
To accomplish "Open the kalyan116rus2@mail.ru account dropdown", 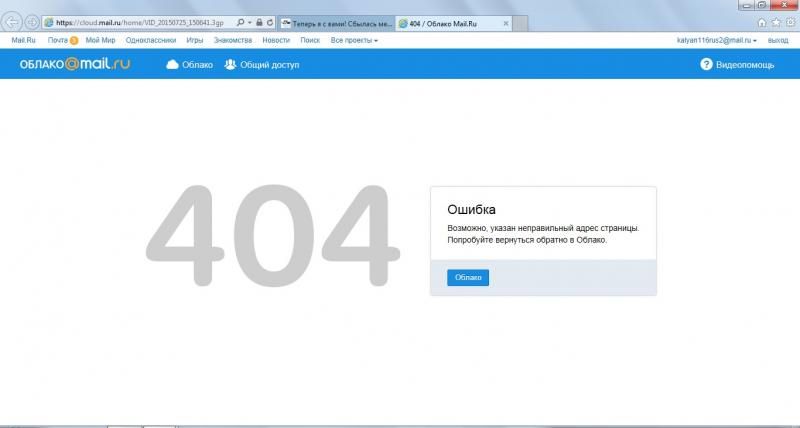I will coord(717,40).
